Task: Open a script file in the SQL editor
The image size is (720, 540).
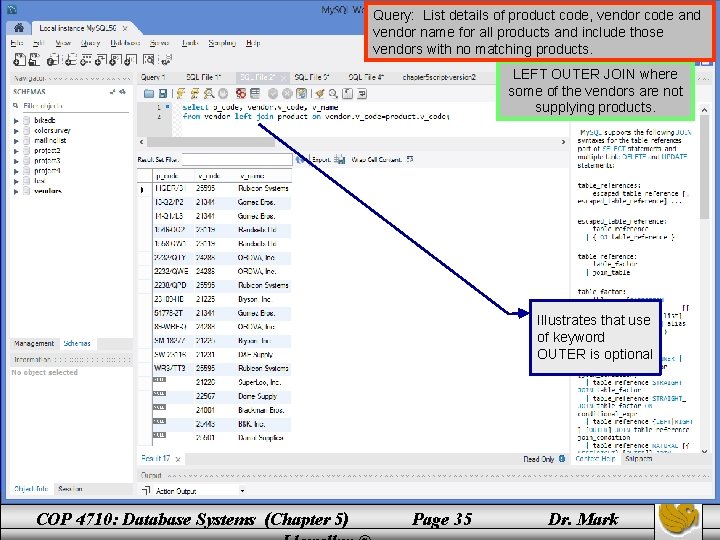Action: click(x=148, y=94)
